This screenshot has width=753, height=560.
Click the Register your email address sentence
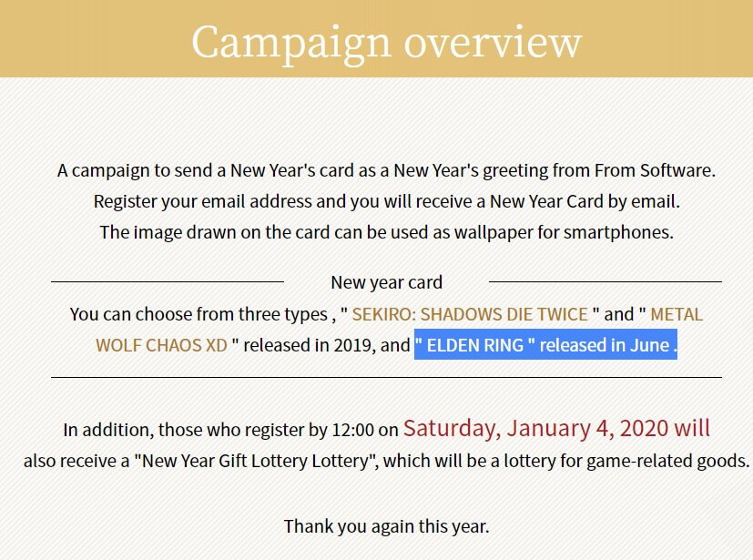386,200
